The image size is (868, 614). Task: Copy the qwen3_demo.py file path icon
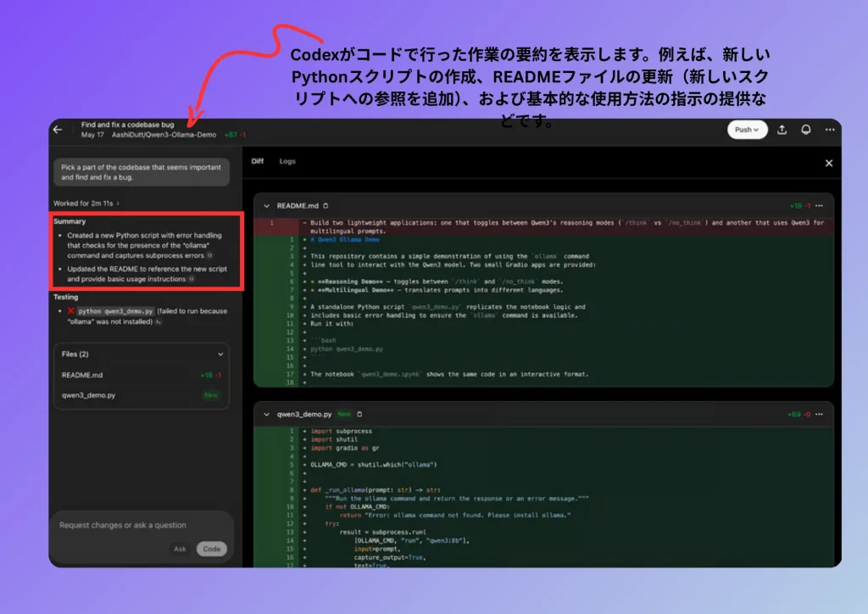[359, 414]
